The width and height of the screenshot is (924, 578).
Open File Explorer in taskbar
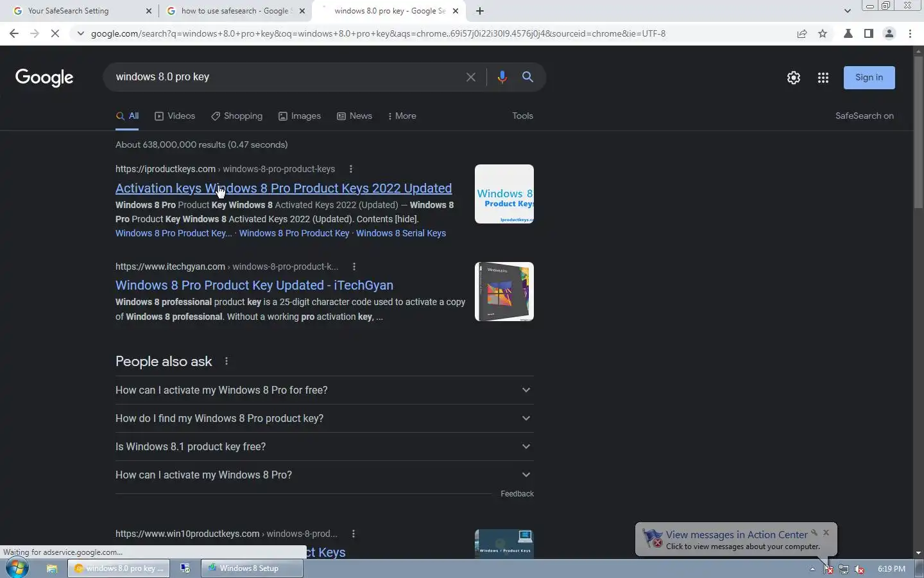pyautogui.click(x=52, y=568)
